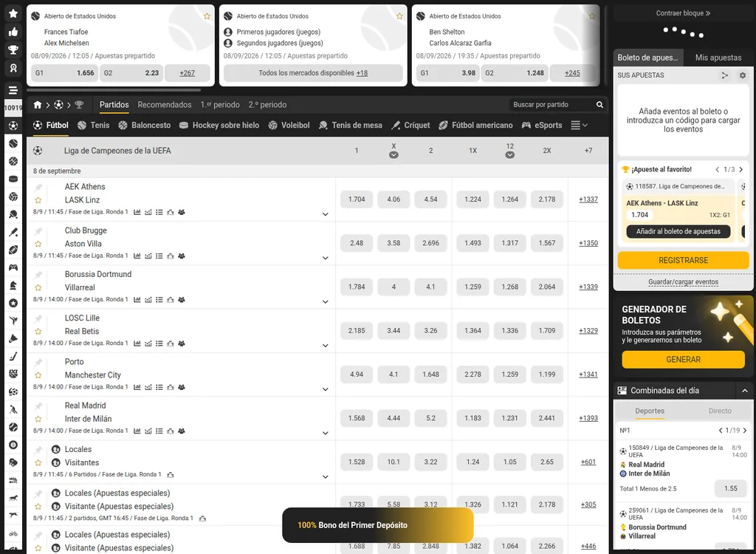Open the Mis apuestas tab
The width and height of the screenshot is (756, 554).
(x=718, y=58)
